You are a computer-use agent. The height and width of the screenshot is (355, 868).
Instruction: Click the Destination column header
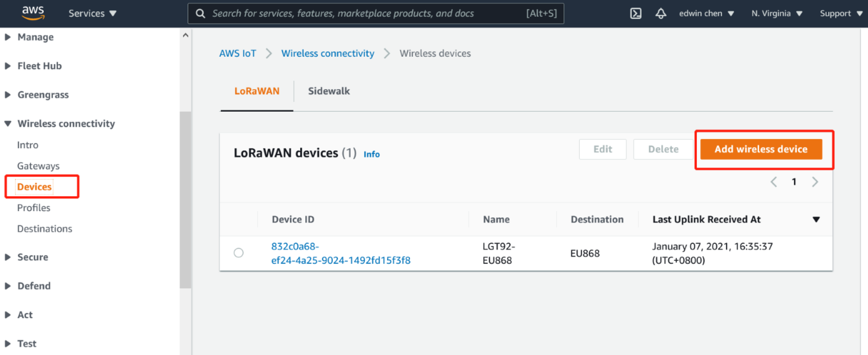[x=597, y=220]
